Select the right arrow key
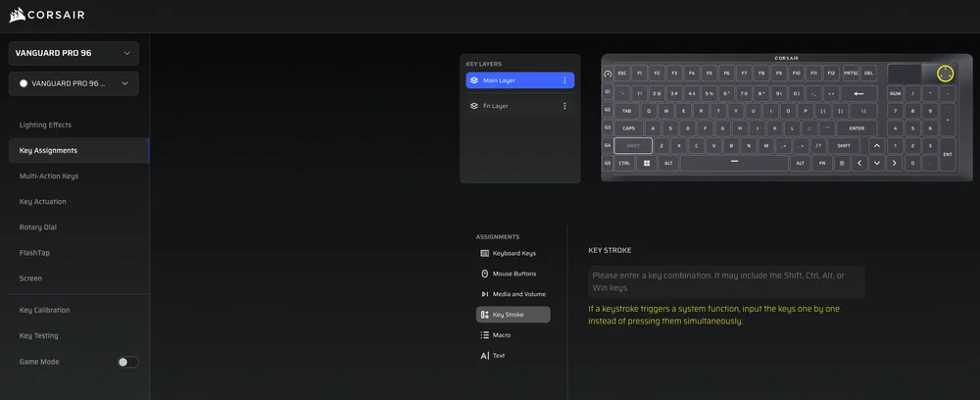The height and width of the screenshot is (400, 980). tap(894, 163)
